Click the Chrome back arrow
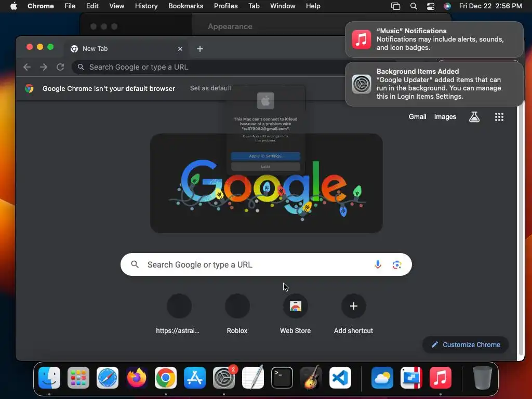The height and width of the screenshot is (399, 532). point(27,67)
